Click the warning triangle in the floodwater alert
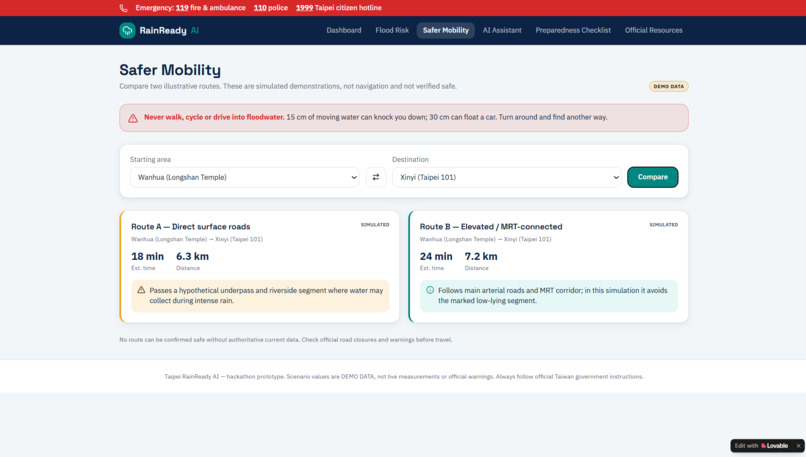Viewport: 806px width, 457px height. point(133,118)
